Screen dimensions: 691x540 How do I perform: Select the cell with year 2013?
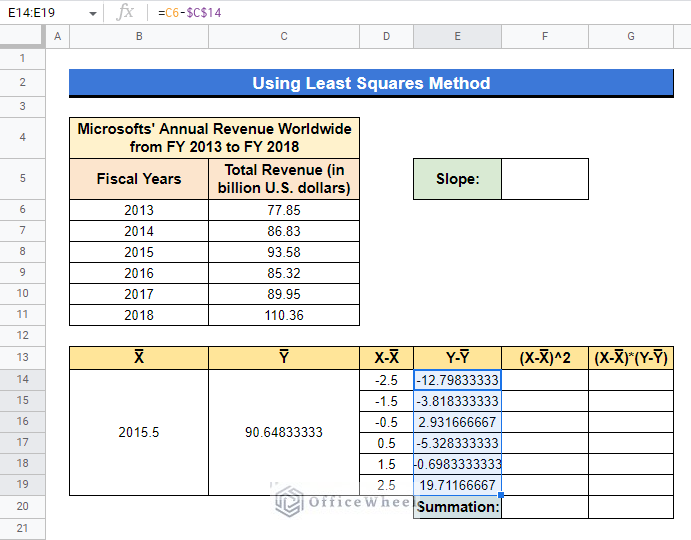coord(139,210)
